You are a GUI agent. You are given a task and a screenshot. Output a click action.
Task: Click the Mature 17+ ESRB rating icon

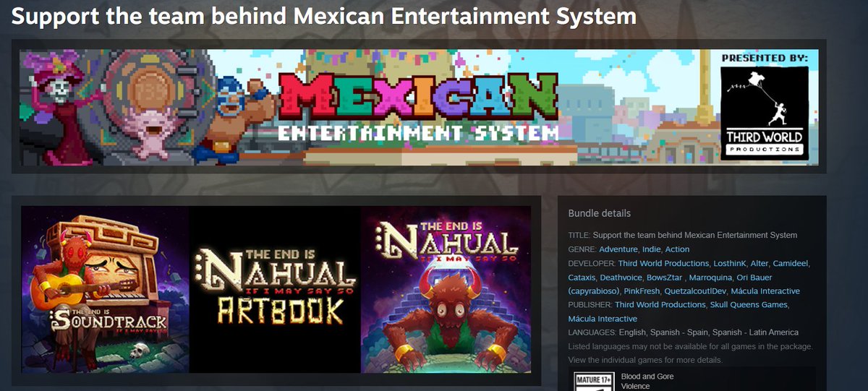594,381
